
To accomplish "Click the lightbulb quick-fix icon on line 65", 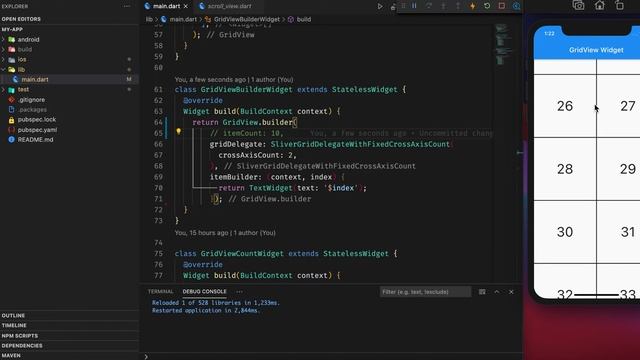I will pyautogui.click(x=178, y=131).
